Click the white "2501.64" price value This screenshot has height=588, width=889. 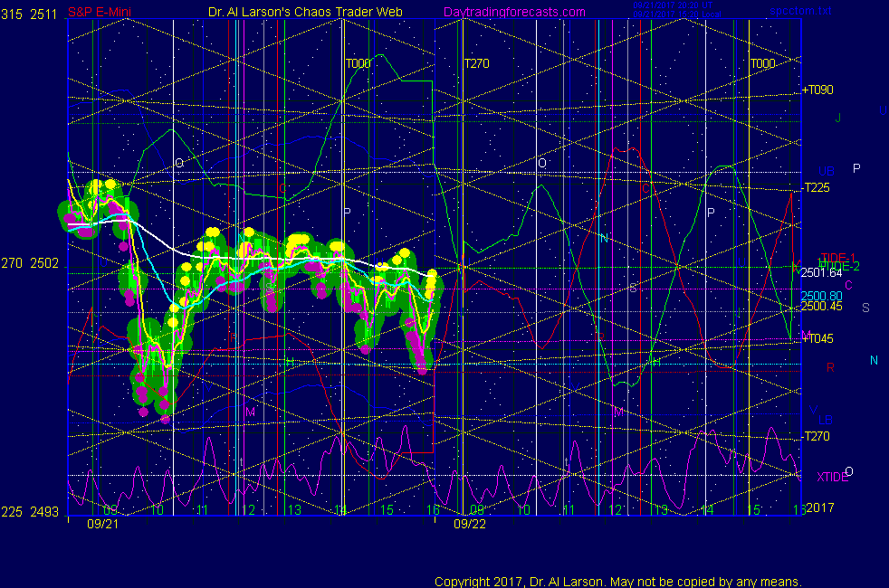[821, 273]
